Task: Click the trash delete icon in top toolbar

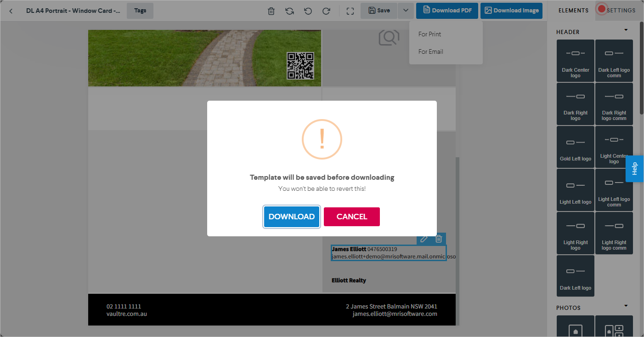Action: (x=271, y=11)
